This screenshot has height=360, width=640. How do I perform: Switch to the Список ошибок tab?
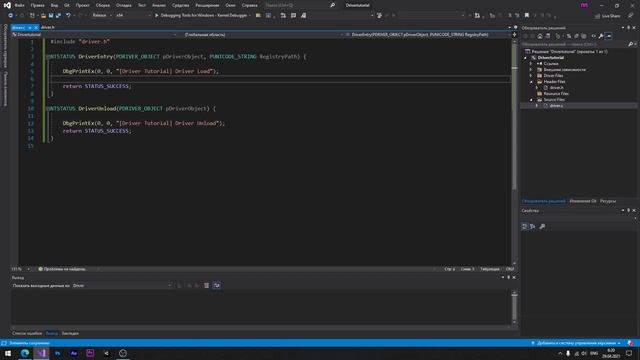tap(27, 333)
